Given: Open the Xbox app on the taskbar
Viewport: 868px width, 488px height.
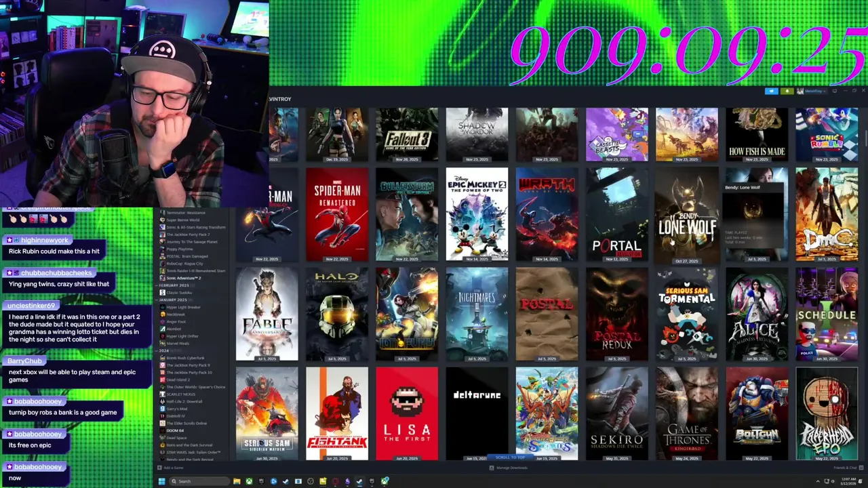Looking at the screenshot, I should pyautogui.click(x=249, y=481).
